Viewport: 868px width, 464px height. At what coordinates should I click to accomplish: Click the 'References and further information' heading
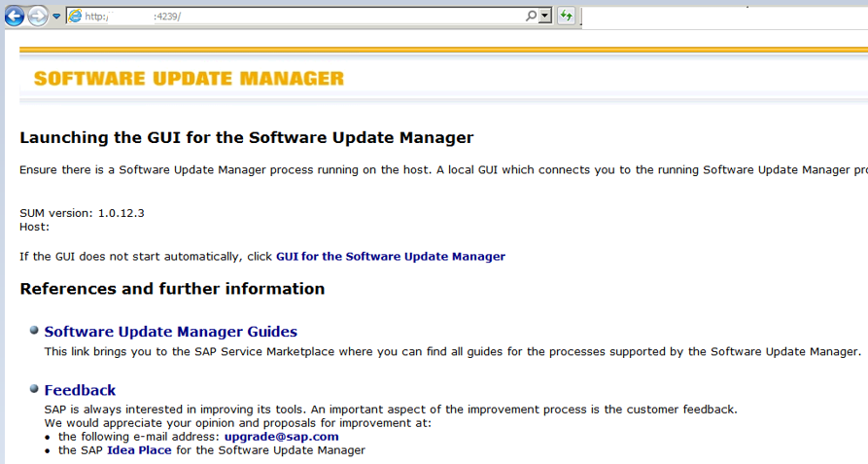172,289
